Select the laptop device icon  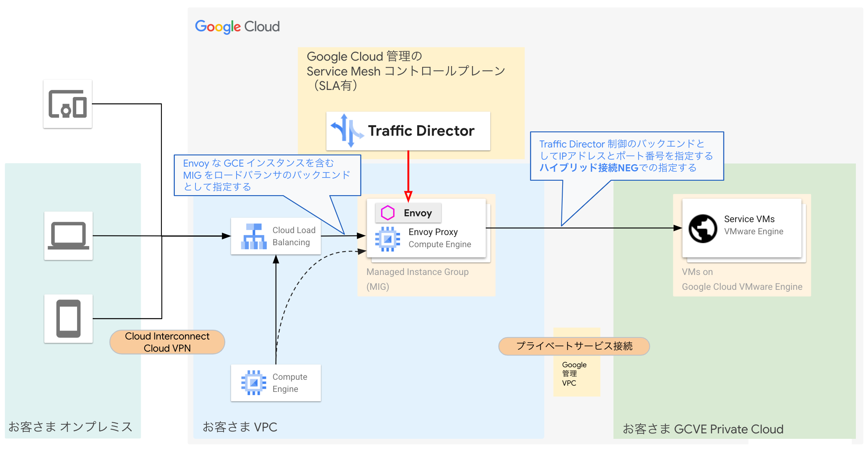point(68,236)
